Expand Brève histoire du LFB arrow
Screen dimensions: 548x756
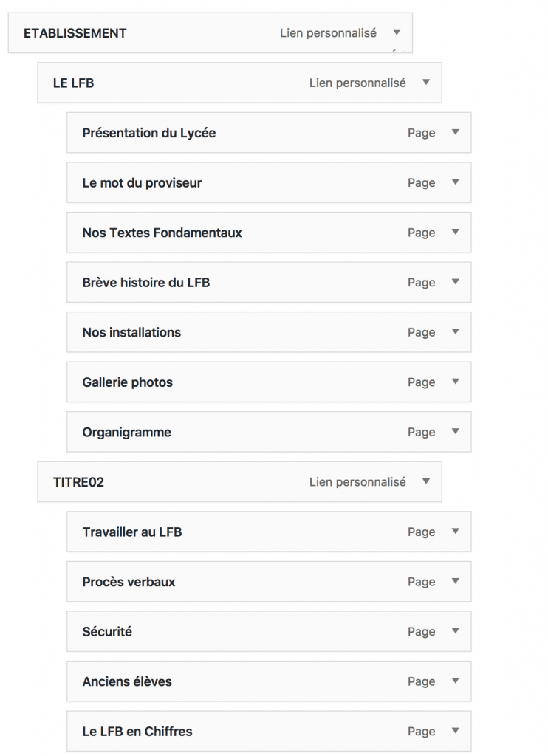[456, 282]
